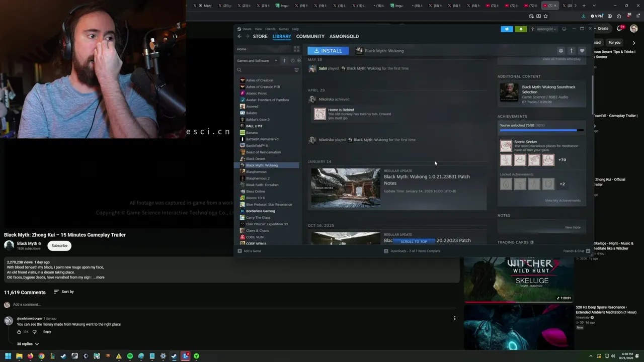Open sadstormtrooper comment options menu
The image size is (644, 362).
coord(455,318)
